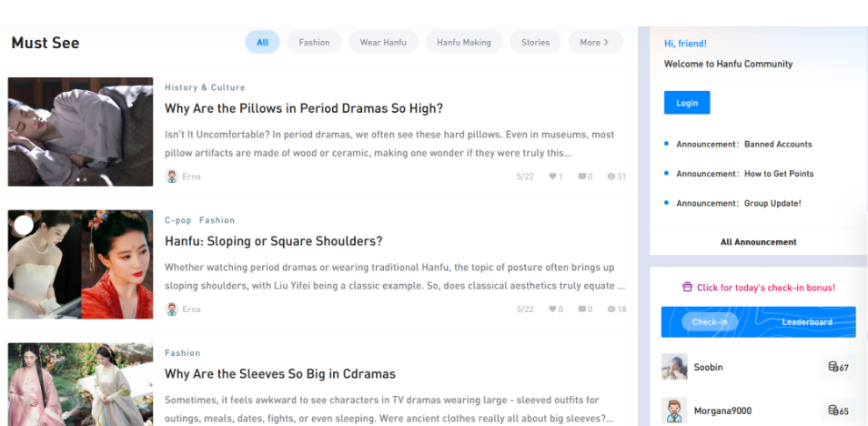Open the Banned Accounts announcement
This screenshot has width=868, height=426.
[744, 144]
